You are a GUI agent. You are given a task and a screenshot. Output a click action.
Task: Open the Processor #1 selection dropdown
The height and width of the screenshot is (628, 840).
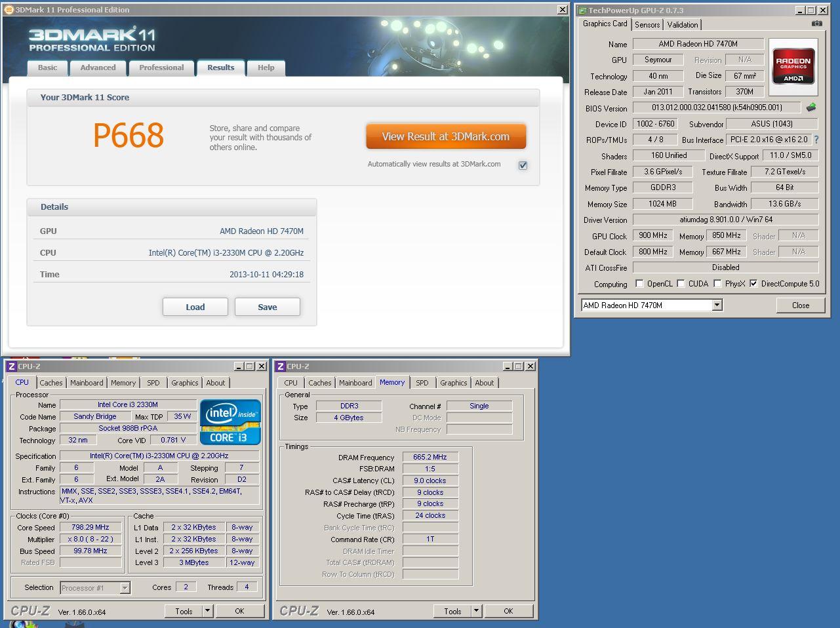(x=125, y=588)
